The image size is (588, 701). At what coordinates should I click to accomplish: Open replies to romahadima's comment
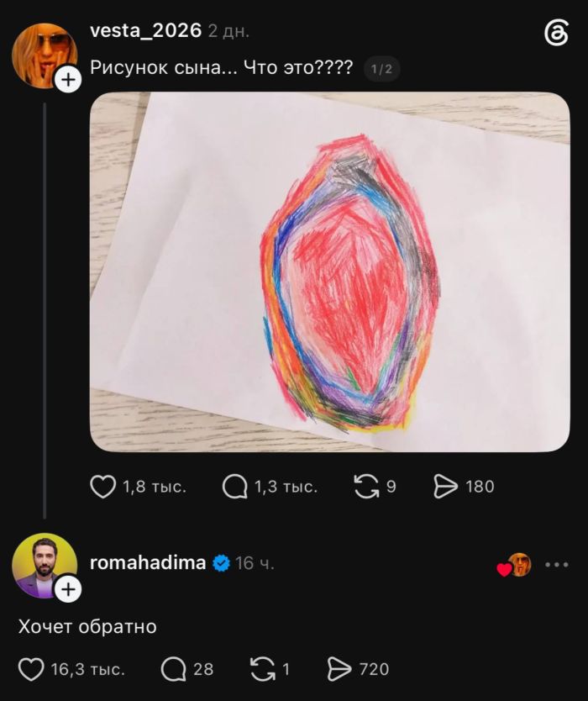(173, 669)
